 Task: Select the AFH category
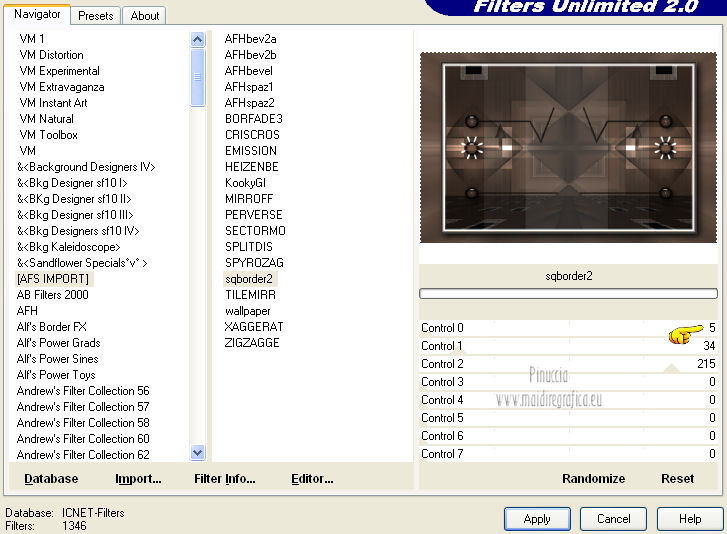pyautogui.click(x=27, y=311)
